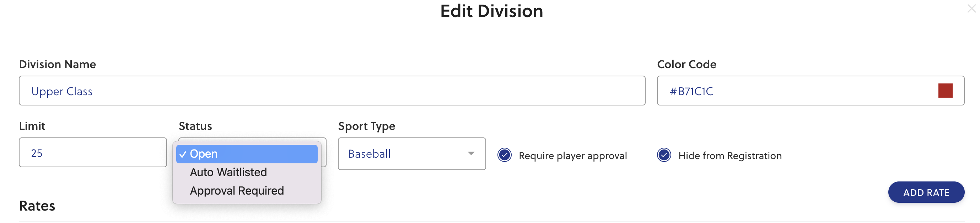Click the Sport Type field label
This screenshot has height=223, width=980.
pyautogui.click(x=366, y=126)
